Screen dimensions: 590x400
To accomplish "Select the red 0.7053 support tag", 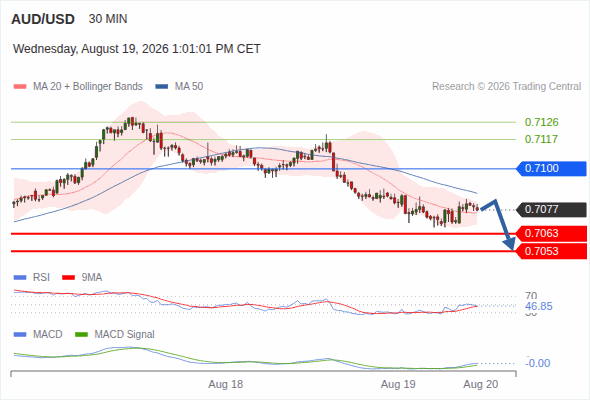I will [x=551, y=251].
